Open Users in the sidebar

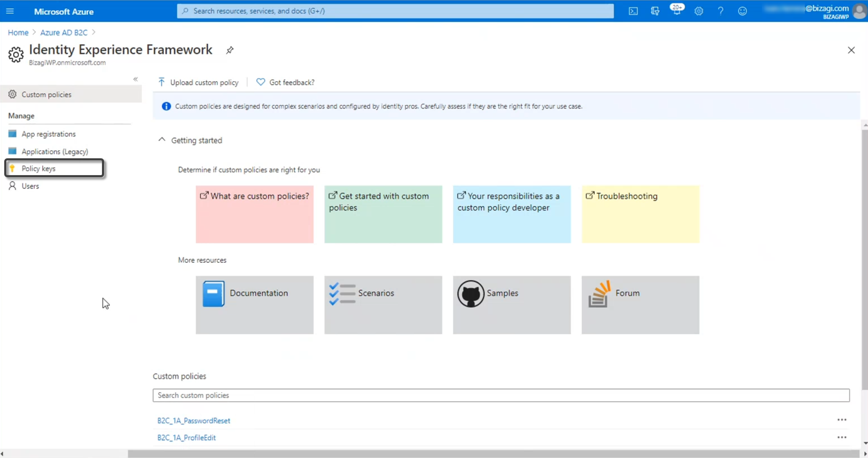tap(30, 186)
